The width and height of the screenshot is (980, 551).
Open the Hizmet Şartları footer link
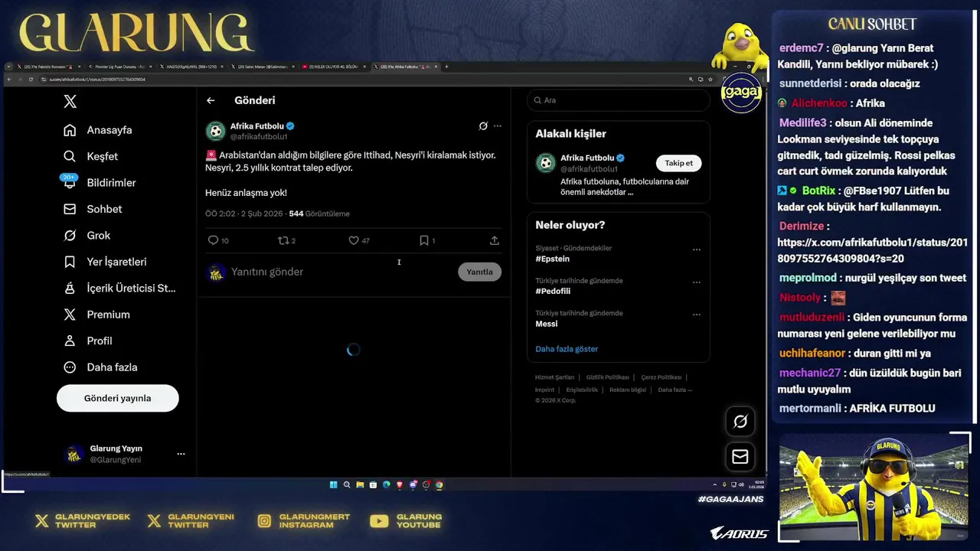point(554,377)
